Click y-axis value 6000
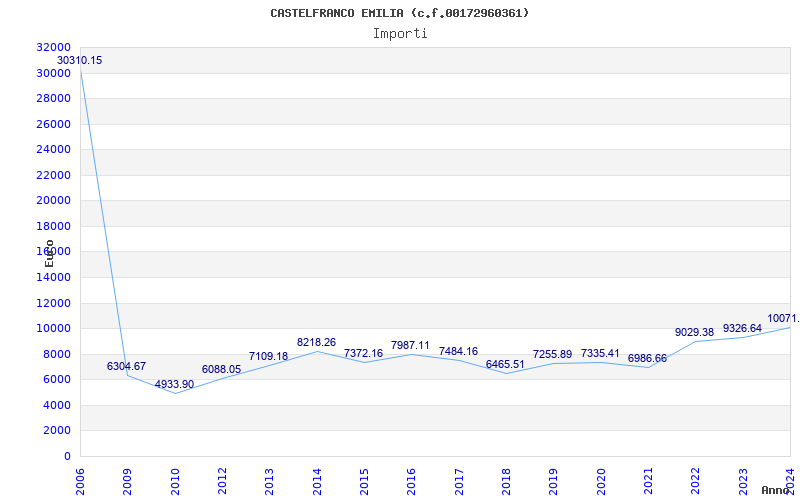Viewport: 800px width, 500px height. [x=57, y=380]
